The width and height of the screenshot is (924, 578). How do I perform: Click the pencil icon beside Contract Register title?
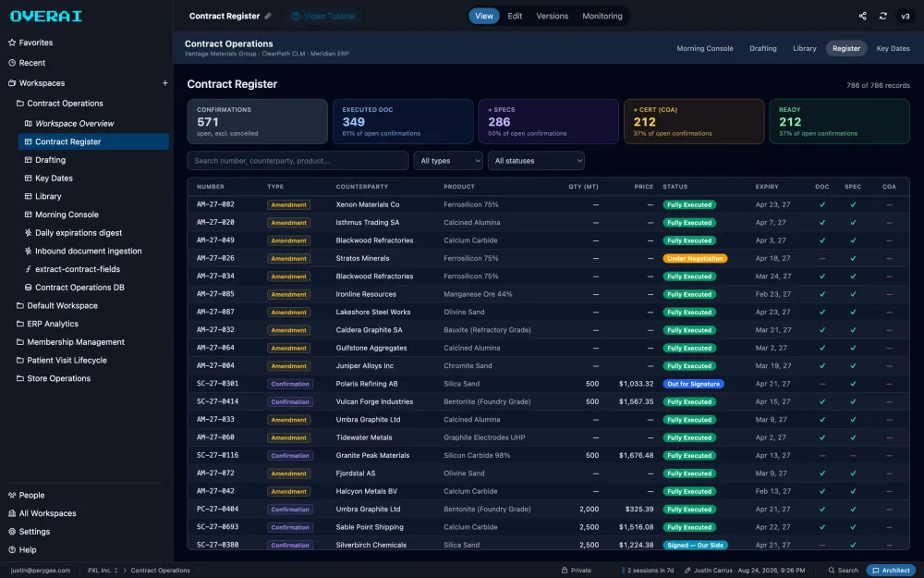(268, 16)
